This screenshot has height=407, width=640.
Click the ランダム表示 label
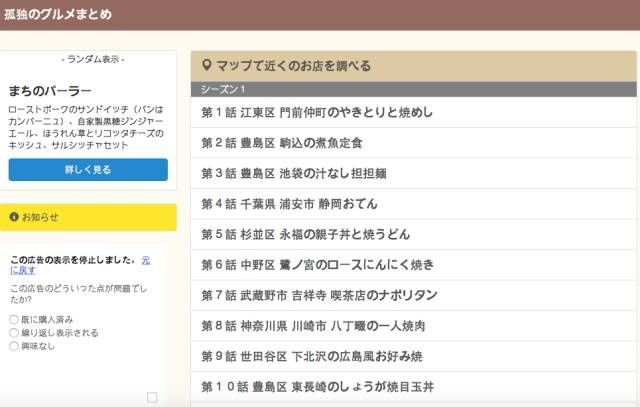(93, 60)
